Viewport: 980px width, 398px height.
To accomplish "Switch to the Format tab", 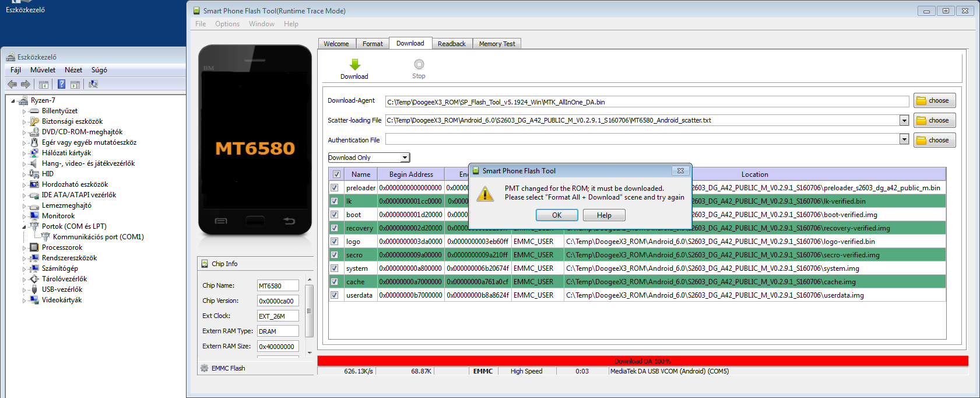I will click(373, 44).
